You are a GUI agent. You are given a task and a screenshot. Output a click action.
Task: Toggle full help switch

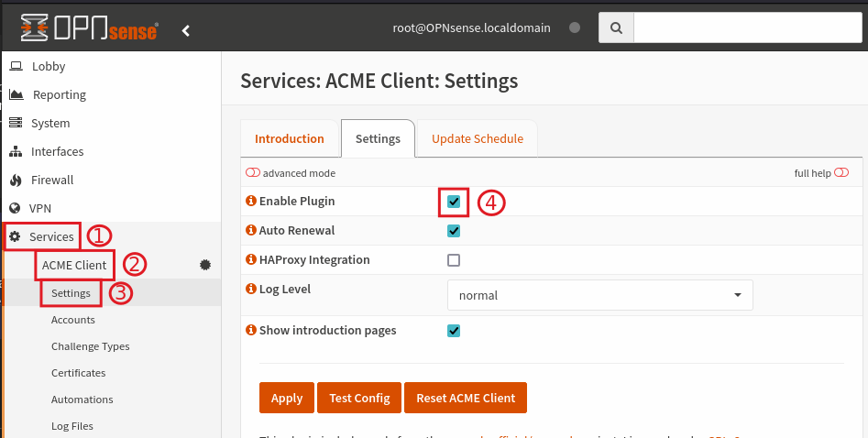(x=841, y=173)
